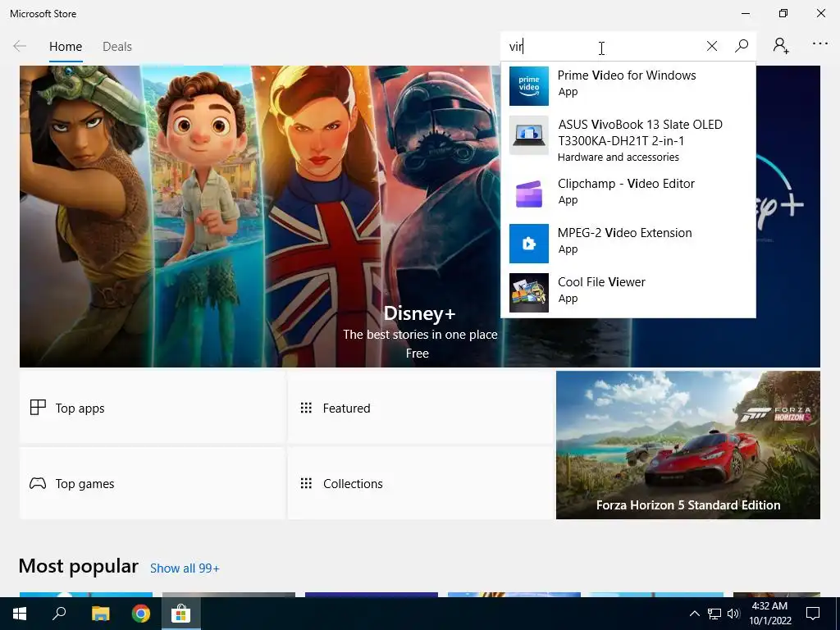Click Show all 99+ link
The image size is (840, 630).
[x=185, y=568]
